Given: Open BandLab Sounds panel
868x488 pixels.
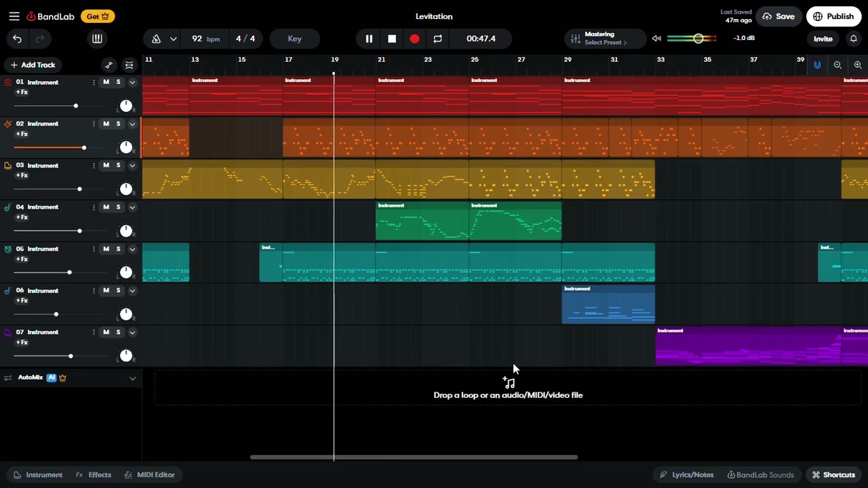Looking at the screenshot, I should coord(760,474).
